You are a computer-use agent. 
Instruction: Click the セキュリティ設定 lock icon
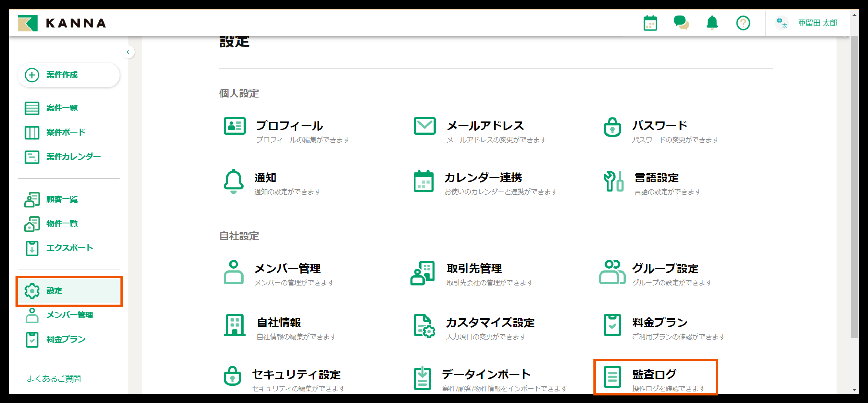click(232, 376)
